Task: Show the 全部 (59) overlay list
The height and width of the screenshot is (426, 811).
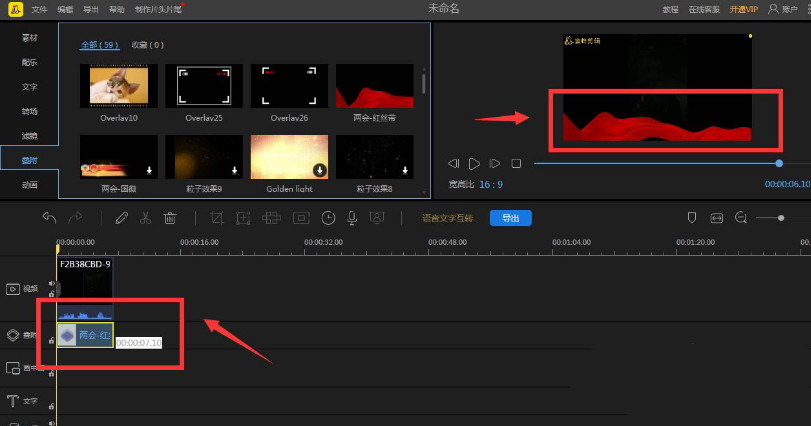Action: (100, 45)
